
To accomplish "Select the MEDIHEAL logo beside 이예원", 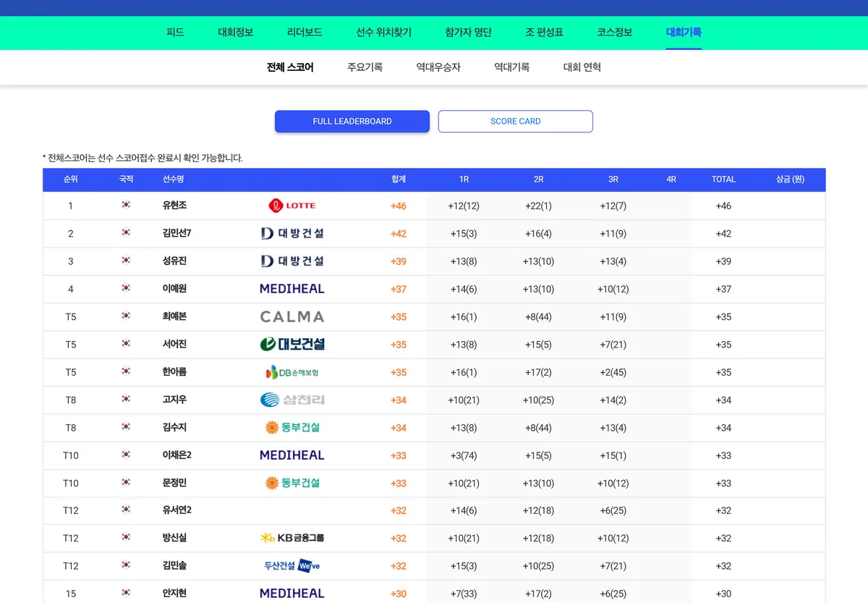I will click(x=292, y=289).
